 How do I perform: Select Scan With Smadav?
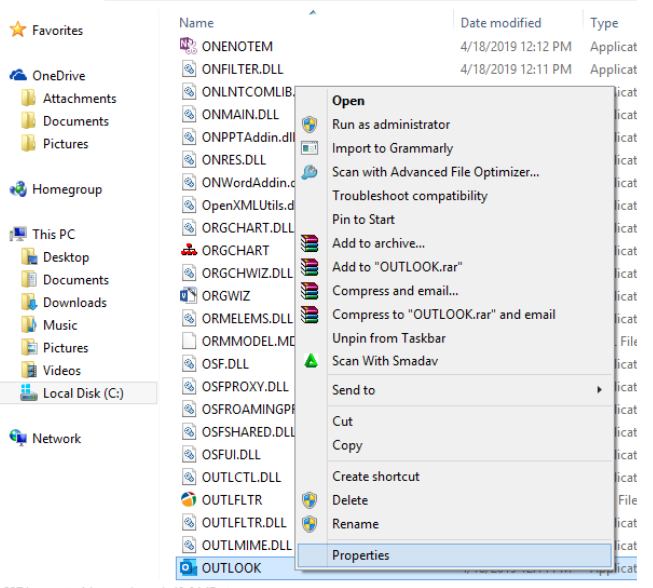[x=385, y=361]
